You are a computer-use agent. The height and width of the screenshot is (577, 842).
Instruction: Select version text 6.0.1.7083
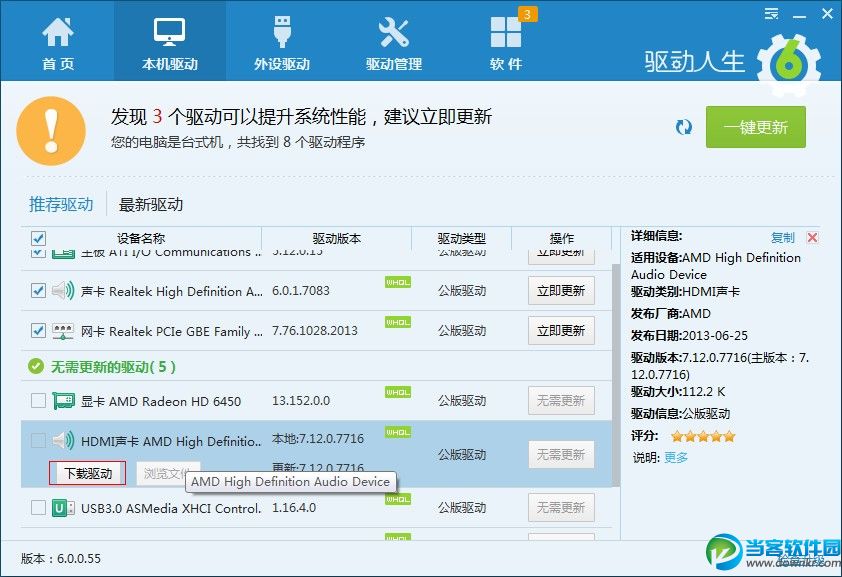[x=301, y=290]
